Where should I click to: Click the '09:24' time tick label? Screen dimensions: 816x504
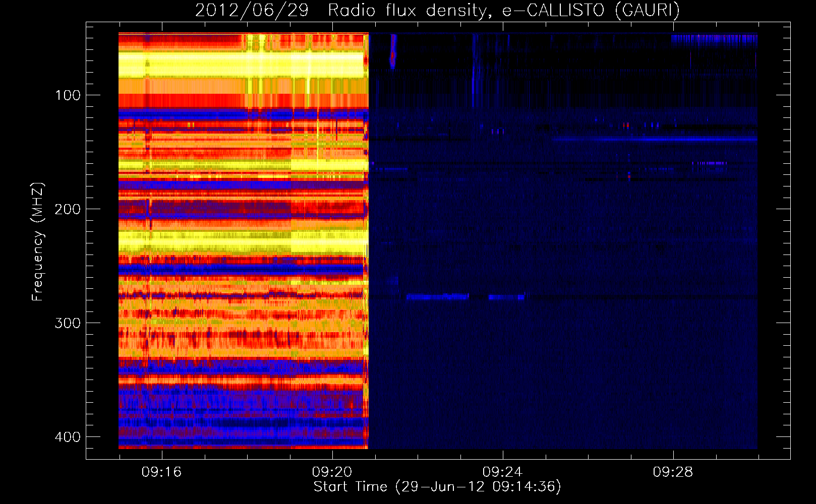(502, 472)
